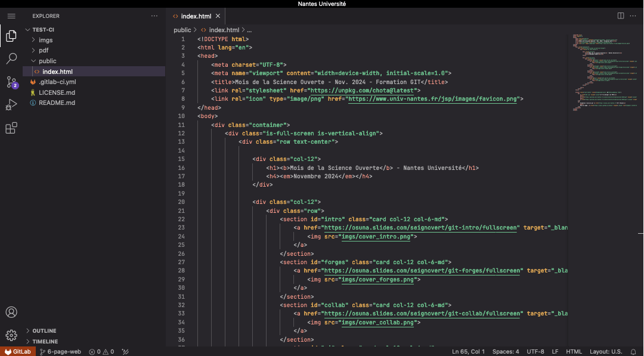This screenshot has height=356, width=644.
Task: Open .gitlab-ci.yml file
Action: [94, 82]
